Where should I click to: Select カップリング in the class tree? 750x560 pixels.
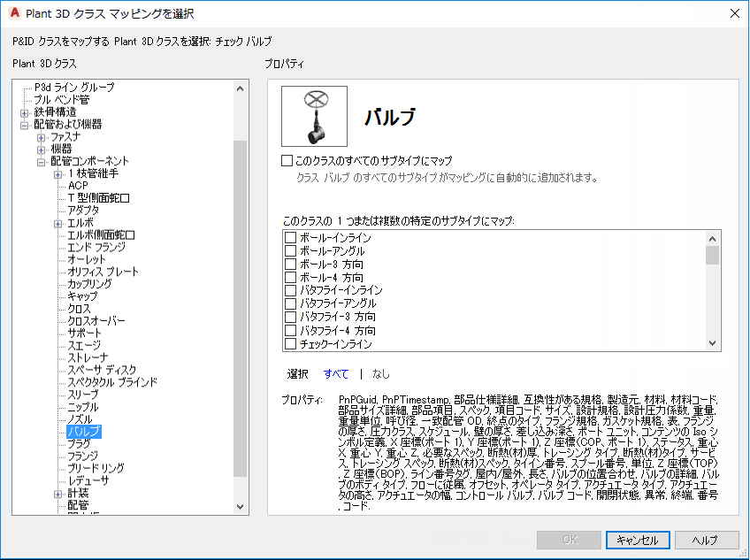click(x=89, y=284)
